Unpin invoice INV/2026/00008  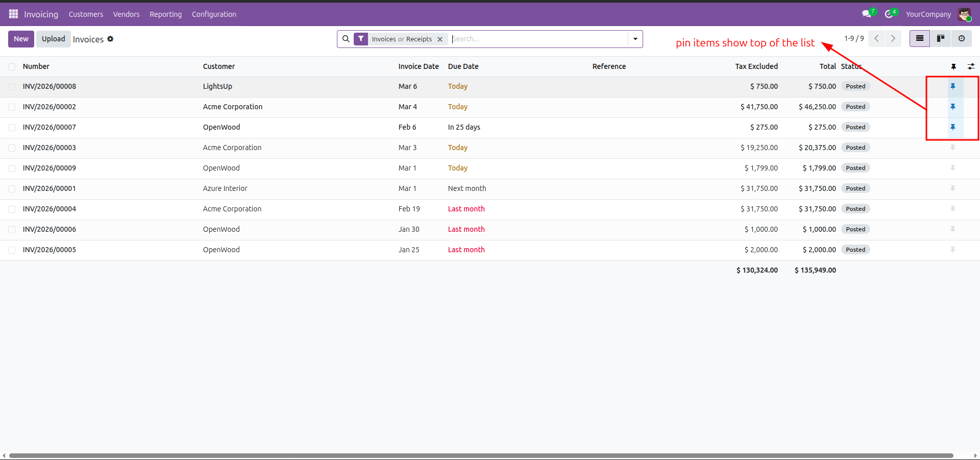pyautogui.click(x=952, y=86)
